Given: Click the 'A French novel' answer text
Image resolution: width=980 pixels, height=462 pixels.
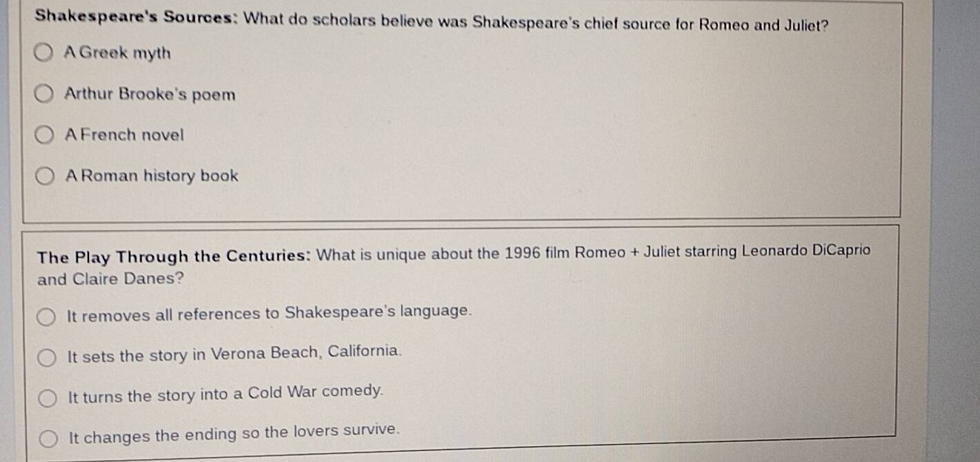Looking at the screenshot, I should [124, 135].
